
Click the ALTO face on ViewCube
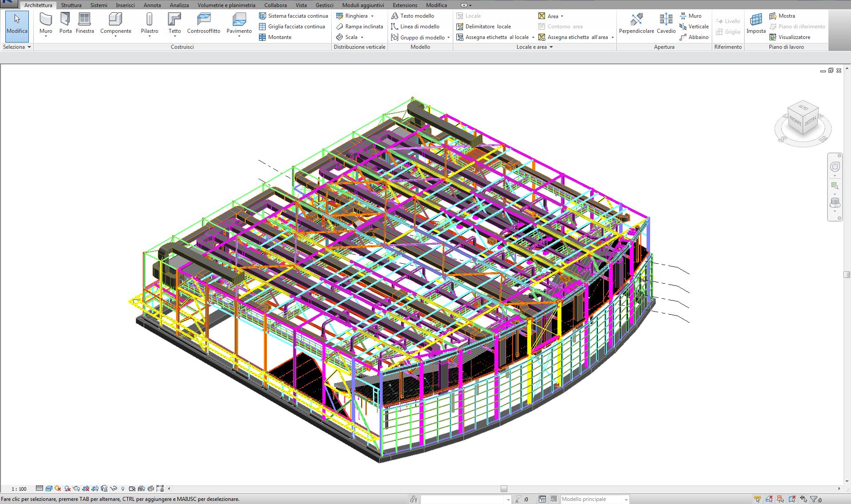[804, 108]
